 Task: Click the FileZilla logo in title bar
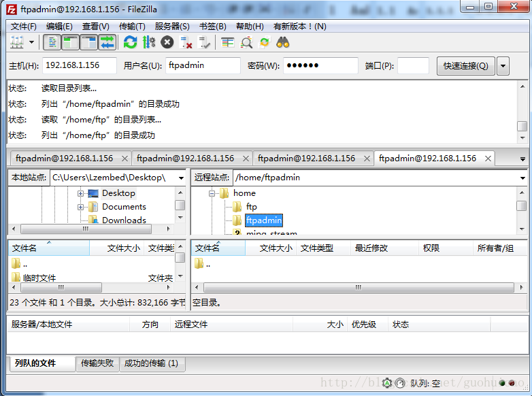12,10
